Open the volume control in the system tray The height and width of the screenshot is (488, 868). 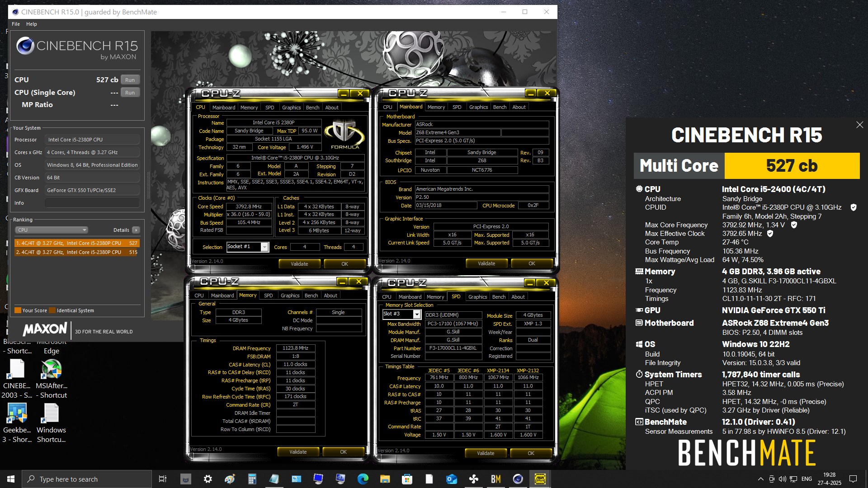point(782,479)
